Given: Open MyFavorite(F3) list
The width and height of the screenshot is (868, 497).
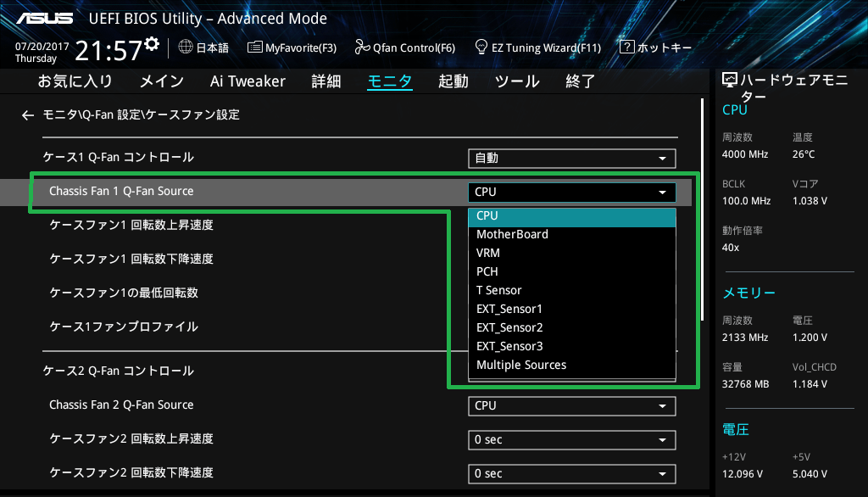Looking at the screenshot, I should [x=292, y=47].
